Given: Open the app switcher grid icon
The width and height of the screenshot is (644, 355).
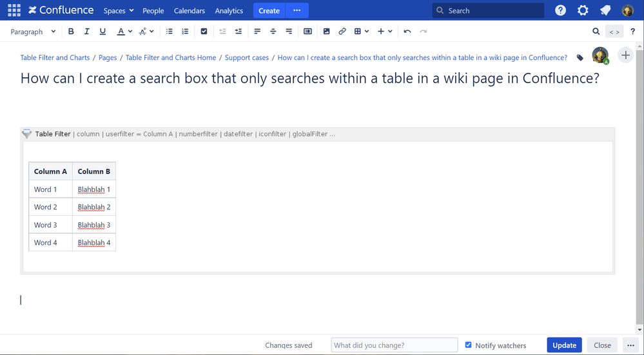Looking at the screenshot, I should 14,10.
